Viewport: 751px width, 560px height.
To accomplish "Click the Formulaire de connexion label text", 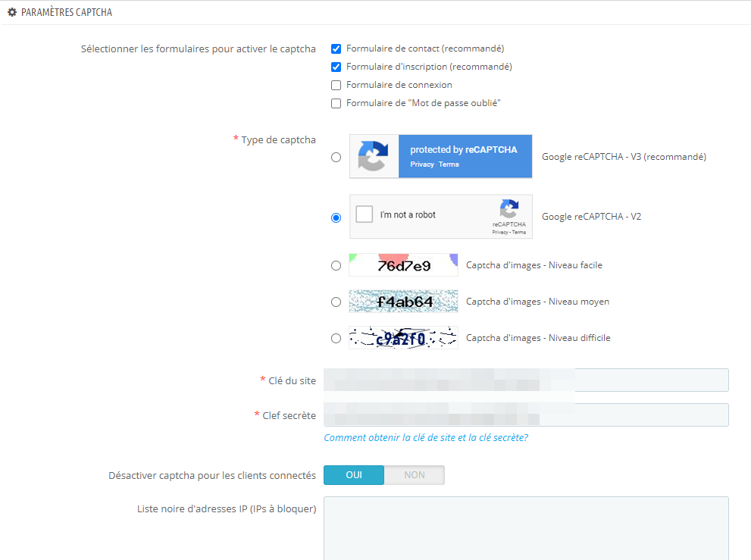I will click(399, 85).
